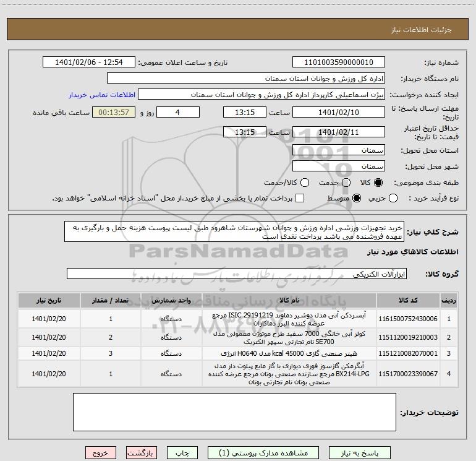Click the remaining days field showing 4

click(178, 112)
